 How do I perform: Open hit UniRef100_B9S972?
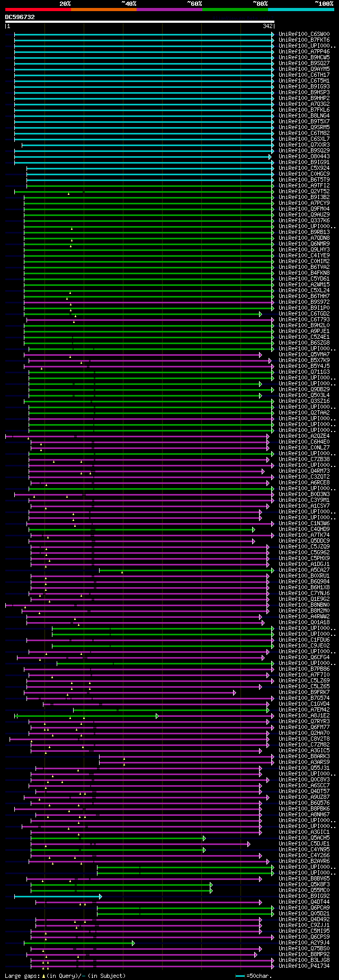point(304,302)
